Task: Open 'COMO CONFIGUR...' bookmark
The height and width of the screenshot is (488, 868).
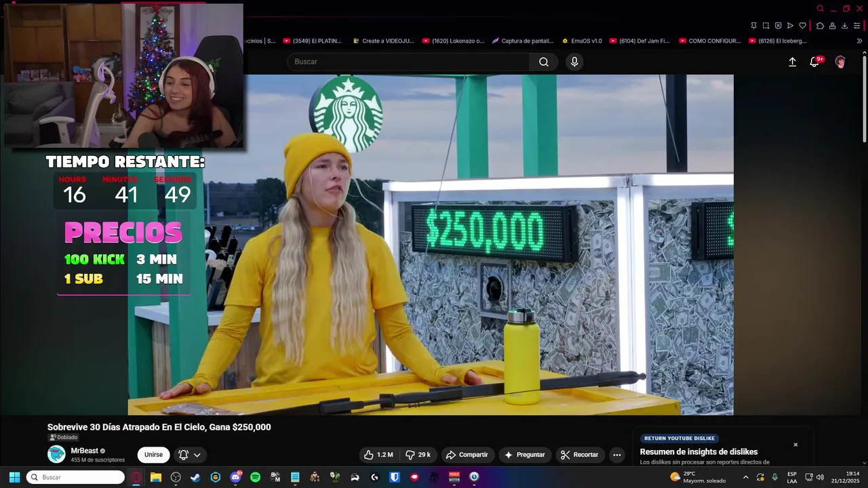Action: (709, 41)
